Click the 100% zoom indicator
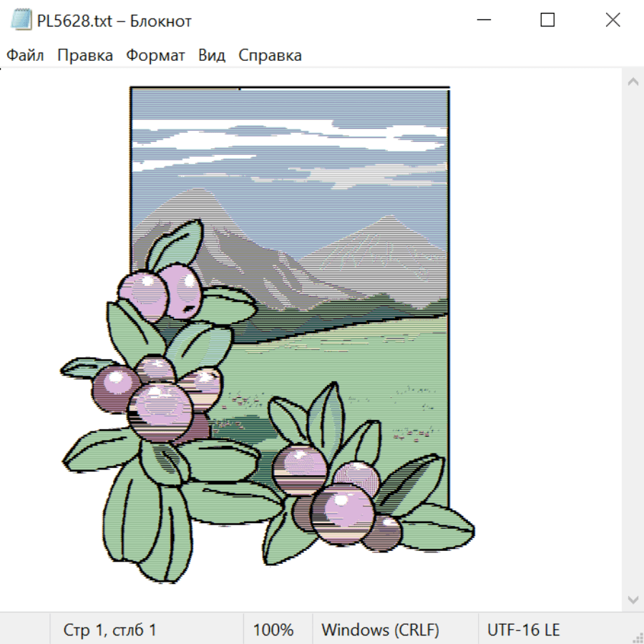The width and height of the screenshot is (644, 644). point(273,630)
